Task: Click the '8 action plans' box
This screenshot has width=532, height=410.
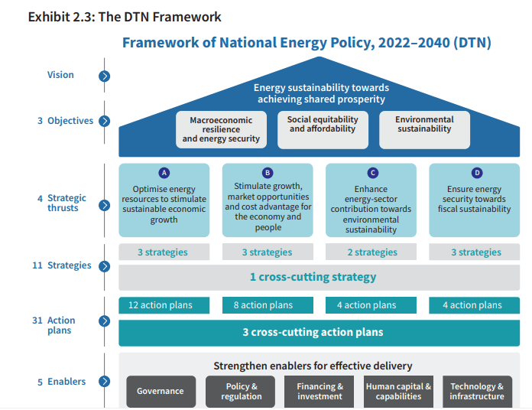Action: (268, 305)
